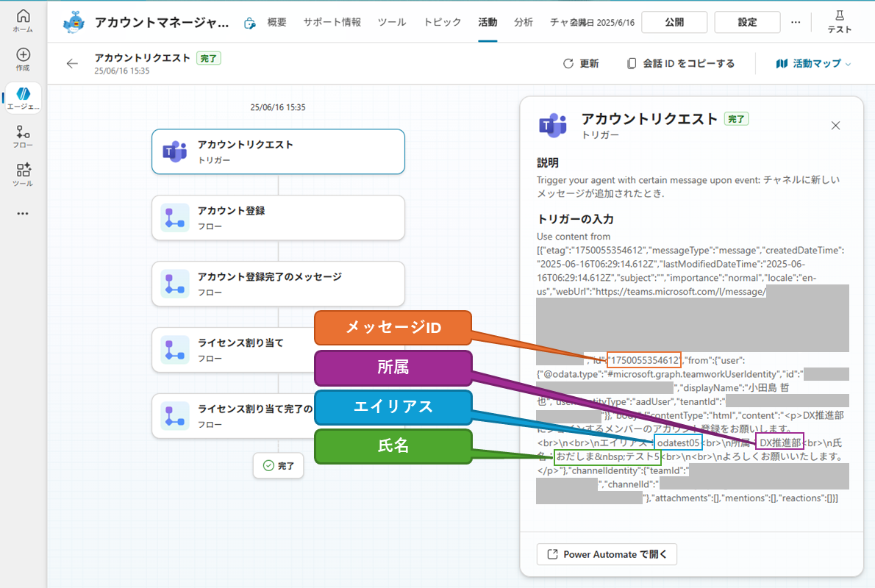Click the Teams icon in the detail panel header
875x588 pixels.
[x=552, y=125]
